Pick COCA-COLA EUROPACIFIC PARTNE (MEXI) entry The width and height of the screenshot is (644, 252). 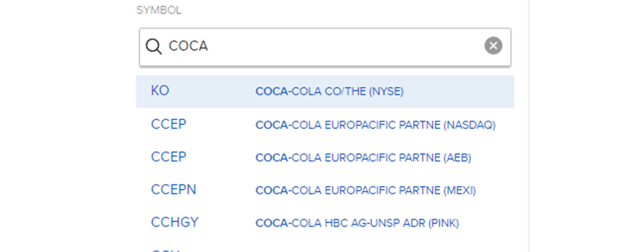click(366, 191)
